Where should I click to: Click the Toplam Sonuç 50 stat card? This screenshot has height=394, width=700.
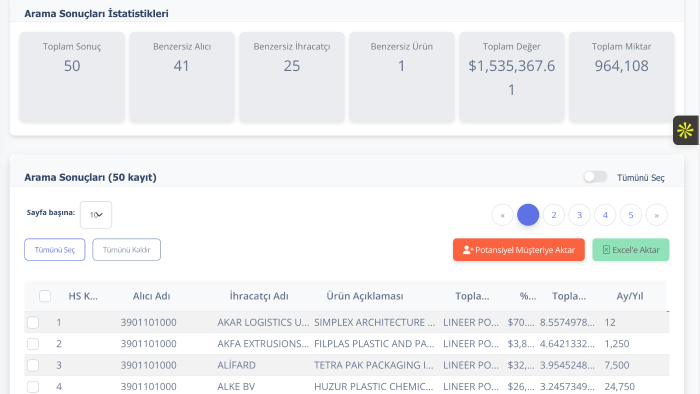click(72, 77)
